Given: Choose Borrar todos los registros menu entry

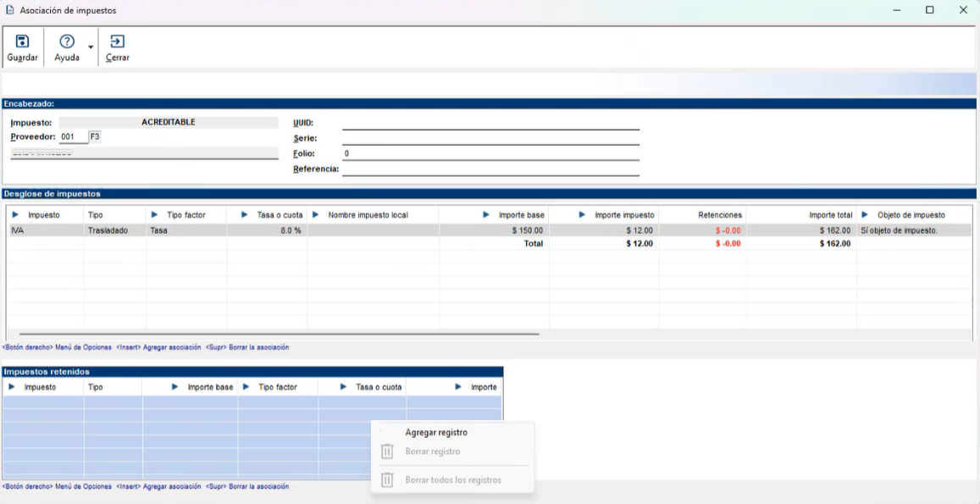Looking at the screenshot, I should [453, 480].
